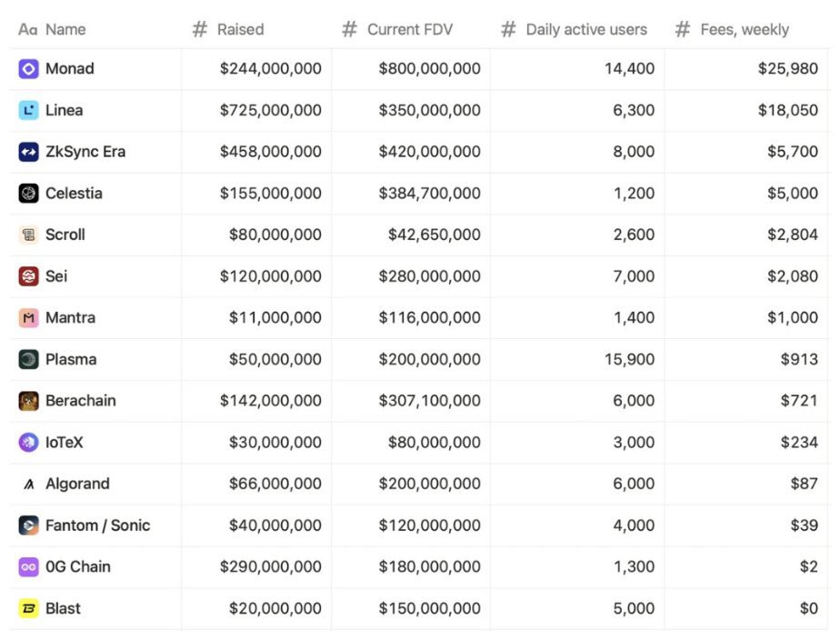The height and width of the screenshot is (640, 840).
Task: Select the Mantra row name
Action: coord(70,317)
